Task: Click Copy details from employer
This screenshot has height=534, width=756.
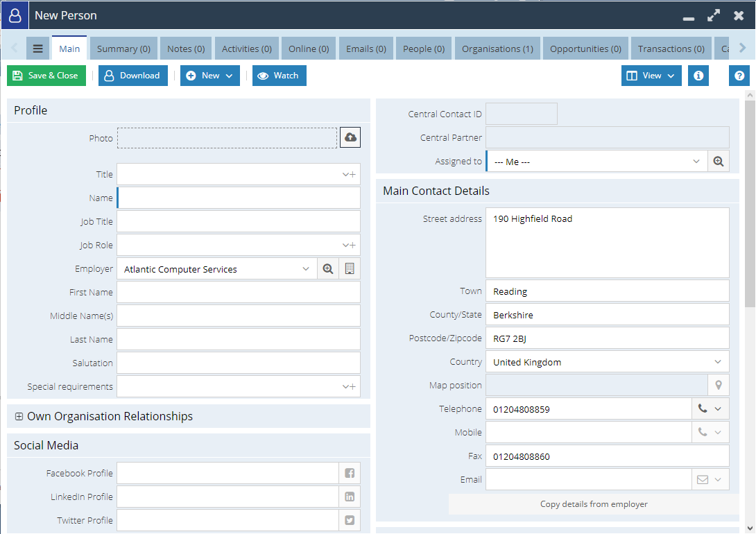Action: [x=594, y=503]
